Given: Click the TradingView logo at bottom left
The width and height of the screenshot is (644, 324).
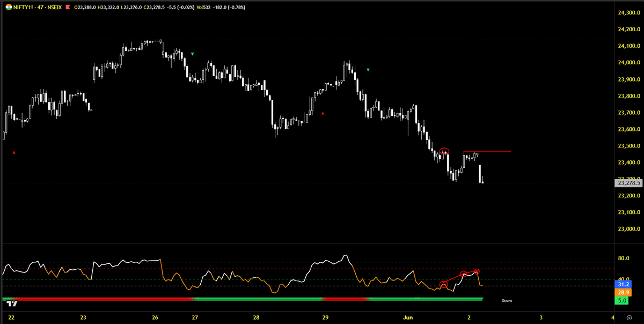Looking at the screenshot, I should point(12,304).
